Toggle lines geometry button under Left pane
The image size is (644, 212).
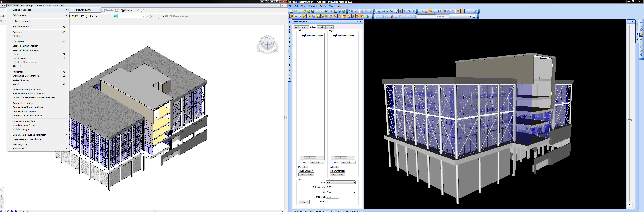303,167
